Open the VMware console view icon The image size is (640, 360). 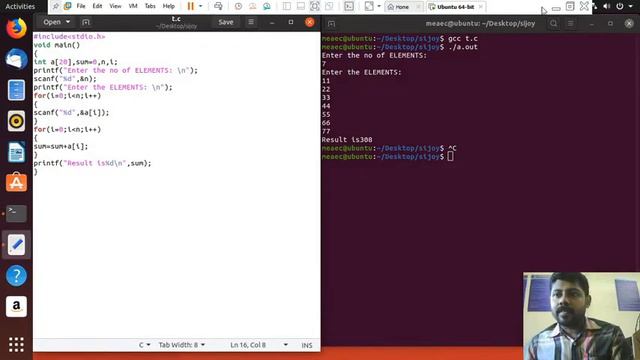pyautogui.click(x=349, y=6)
